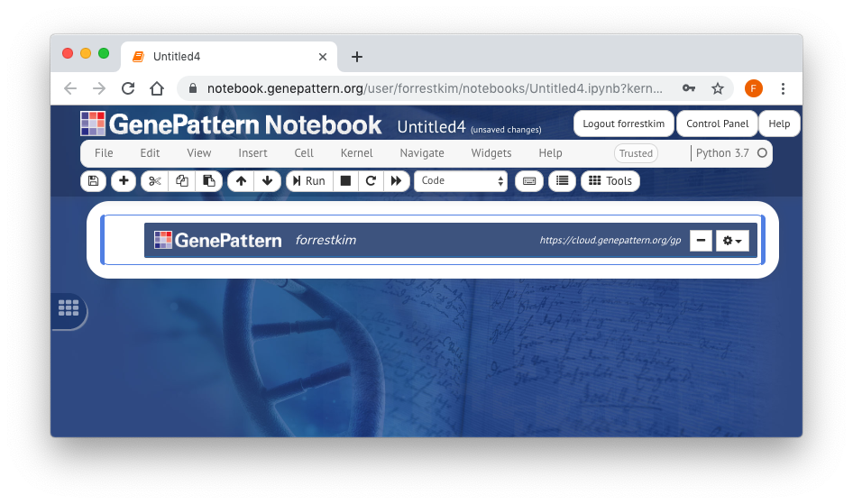Image resolution: width=853 pixels, height=504 pixels.
Task: Restart the kernel with the circular arrow
Action: click(371, 181)
